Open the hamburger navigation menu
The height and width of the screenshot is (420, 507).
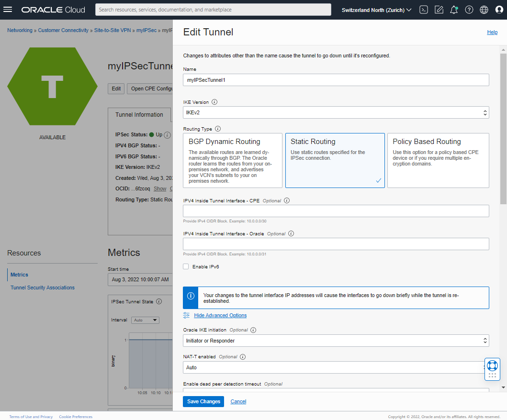(8, 10)
